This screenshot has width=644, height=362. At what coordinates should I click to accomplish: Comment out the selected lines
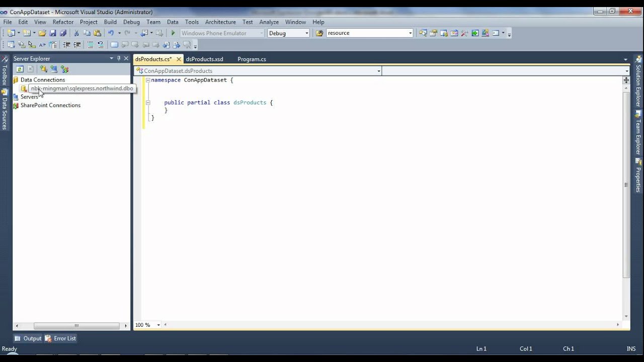pos(90,45)
